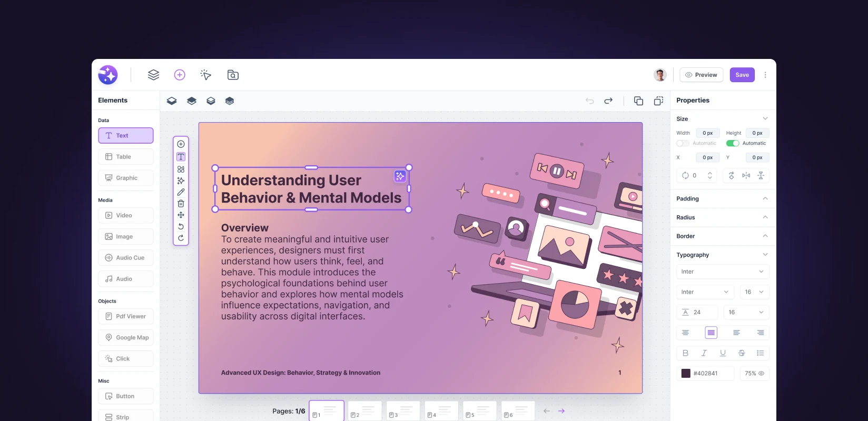The width and height of the screenshot is (868, 421).
Task: Select the Google Map element
Action: (x=126, y=337)
